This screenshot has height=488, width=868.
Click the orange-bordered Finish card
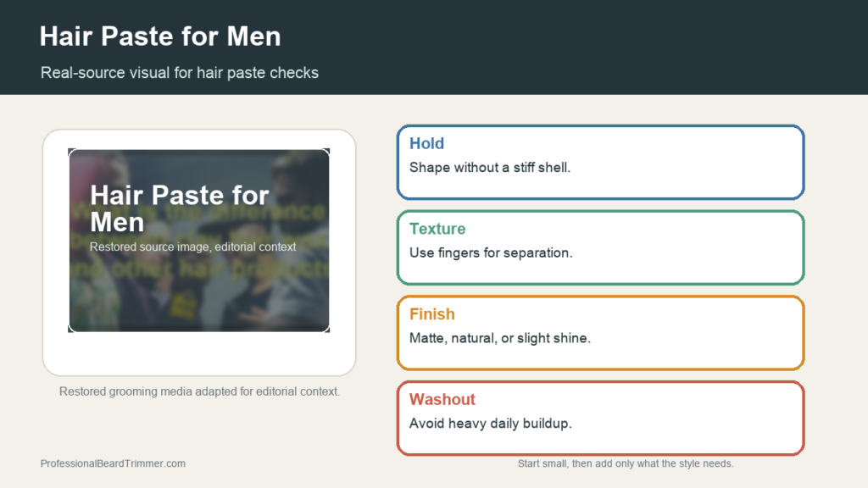[601, 332]
